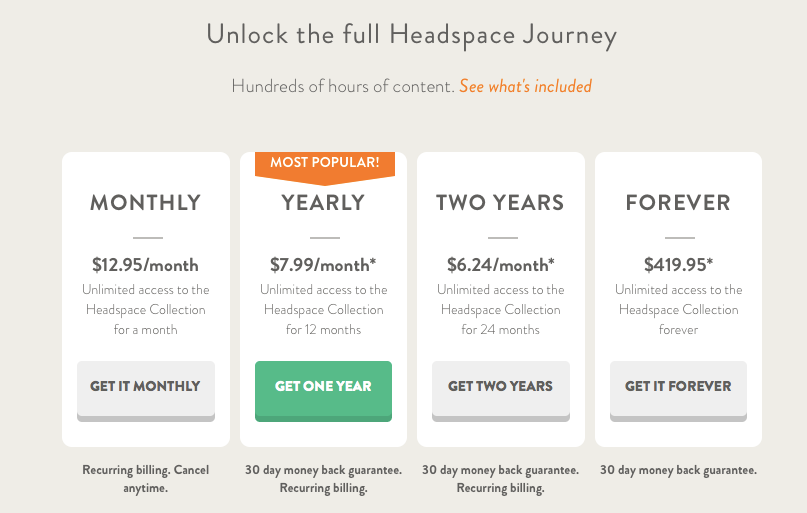The width and height of the screenshot is (807, 513).
Task: Select the Yearly plan title
Action: coord(323,203)
